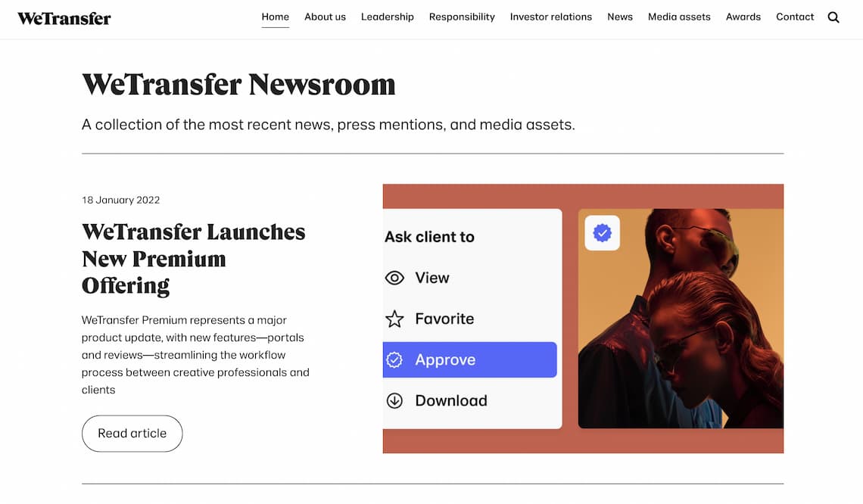Click the checkmark icon beside Approve
The width and height of the screenshot is (863, 504).
(394, 360)
